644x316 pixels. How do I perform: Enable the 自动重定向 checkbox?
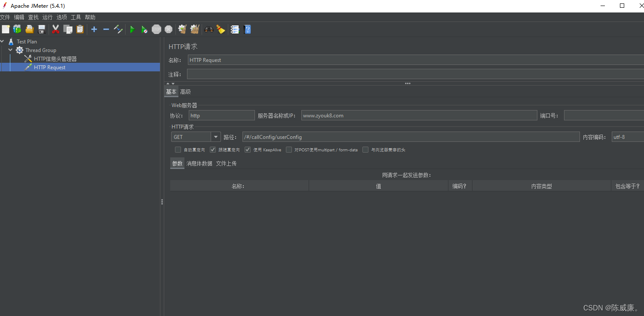coord(178,150)
